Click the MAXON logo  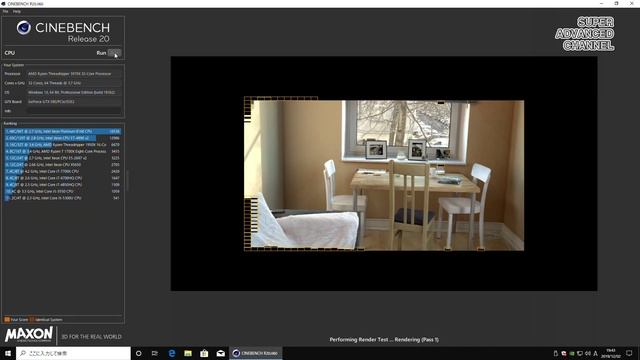point(29,335)
